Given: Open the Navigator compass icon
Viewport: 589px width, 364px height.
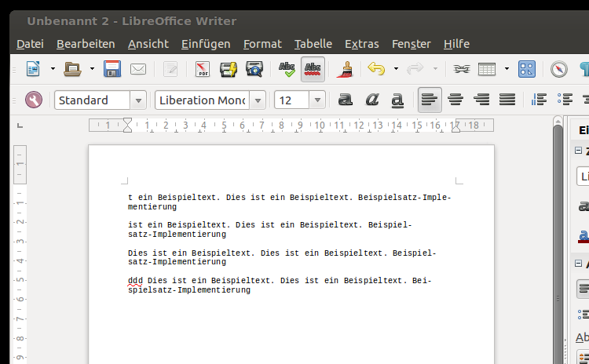Looking at the screenshot, I should [559, 69].
